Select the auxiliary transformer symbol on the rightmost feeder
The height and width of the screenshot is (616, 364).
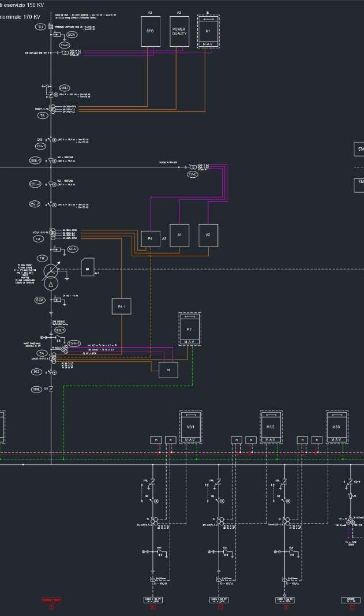(x=350, y=522)
